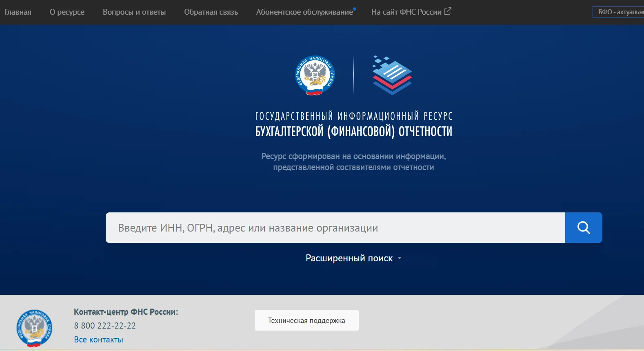
Task: Click the ГОСУДАРСТВЕННЫЙ ИНФОРМАЦИОННЫЙ РЕСУРС heading
Action: [353, 116]
